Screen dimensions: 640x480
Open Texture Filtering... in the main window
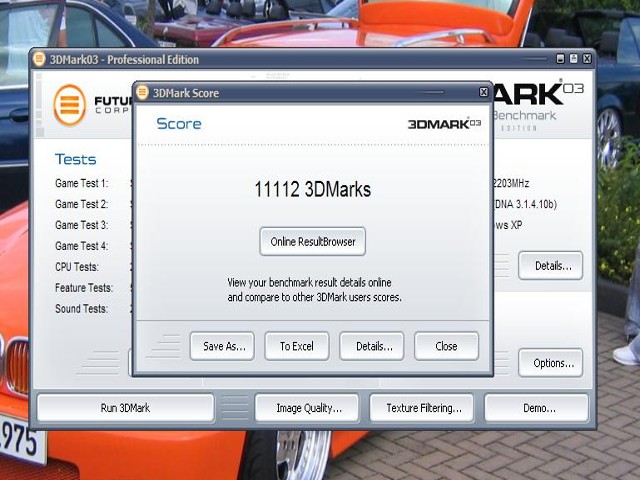[422, 408]
